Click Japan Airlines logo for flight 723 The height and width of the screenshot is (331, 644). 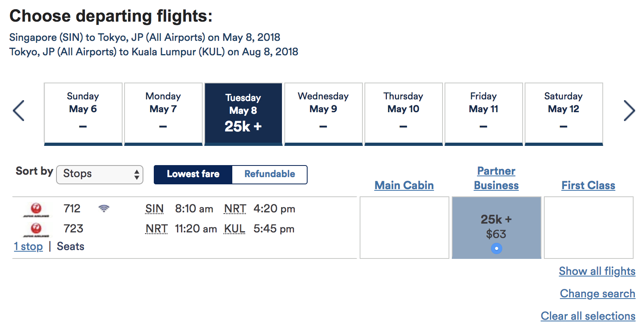pos(36,229)
